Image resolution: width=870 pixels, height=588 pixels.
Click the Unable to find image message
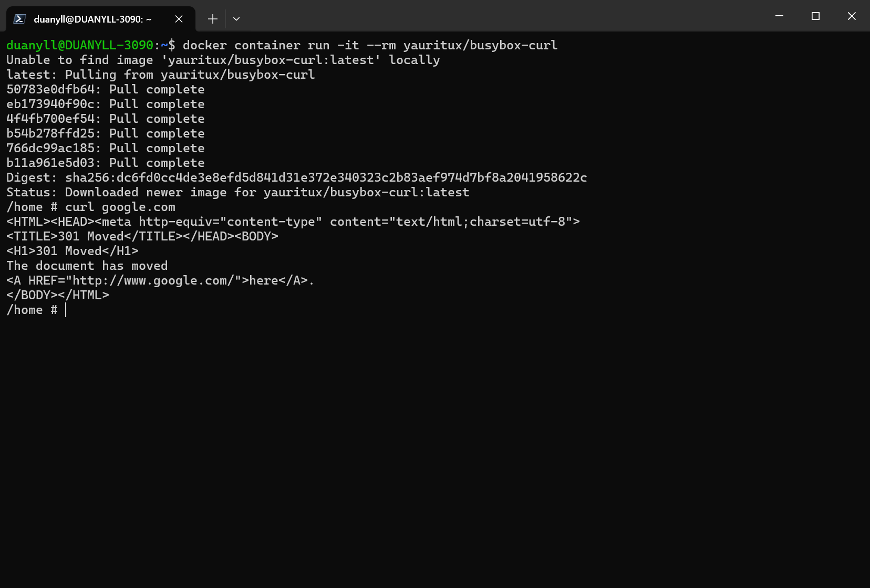[x=221, y=60]
